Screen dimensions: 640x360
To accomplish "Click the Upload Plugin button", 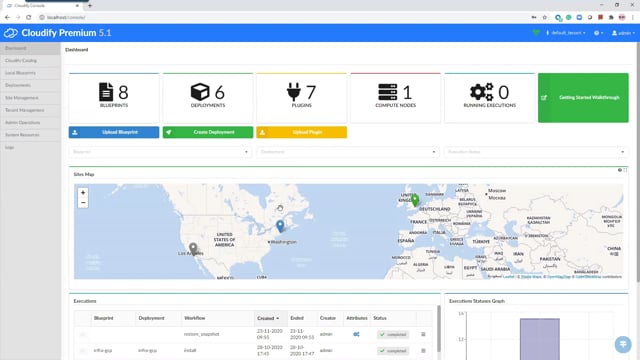I will (302, 132).
